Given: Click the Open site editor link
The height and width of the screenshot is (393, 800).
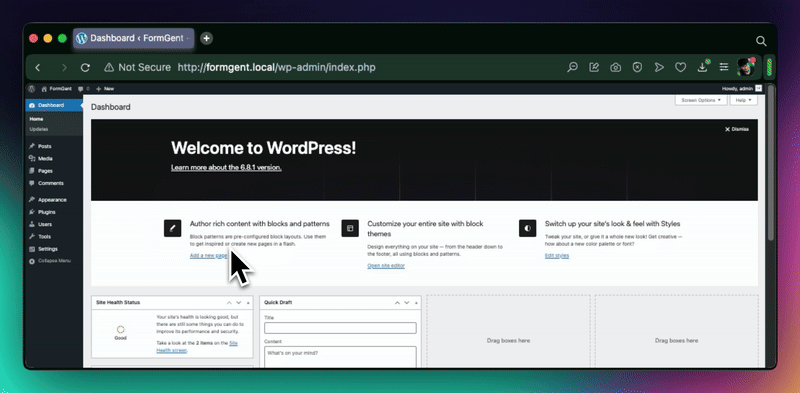Looking at the screenshot, I should pyautogui.click(x=386, y=265).
